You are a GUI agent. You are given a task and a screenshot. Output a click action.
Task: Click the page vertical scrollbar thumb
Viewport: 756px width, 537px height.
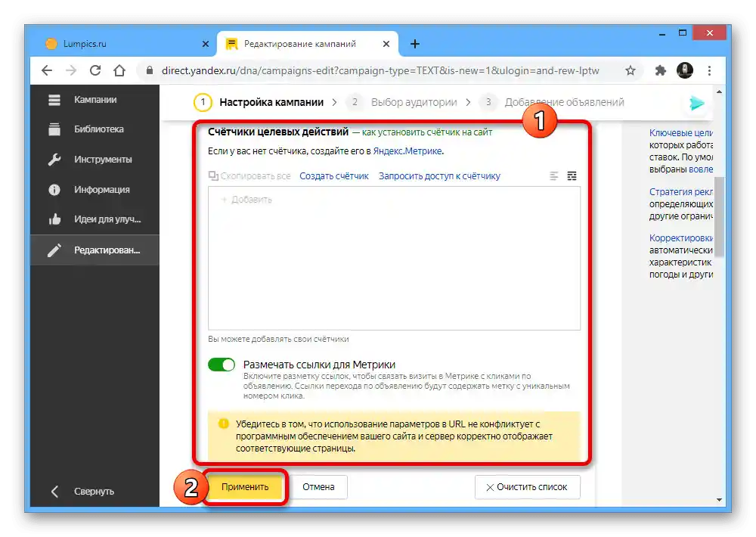(x=720, y=216)
